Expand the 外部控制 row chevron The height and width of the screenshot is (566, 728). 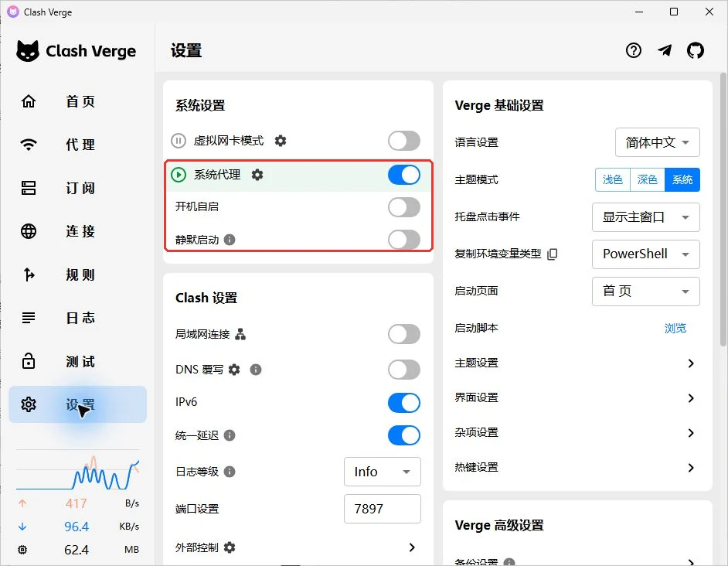pyautogui.click(x=411, y=547)
